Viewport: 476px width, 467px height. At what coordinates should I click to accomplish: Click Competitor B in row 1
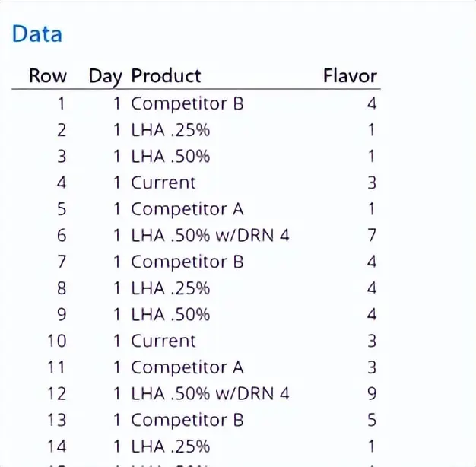187,104
